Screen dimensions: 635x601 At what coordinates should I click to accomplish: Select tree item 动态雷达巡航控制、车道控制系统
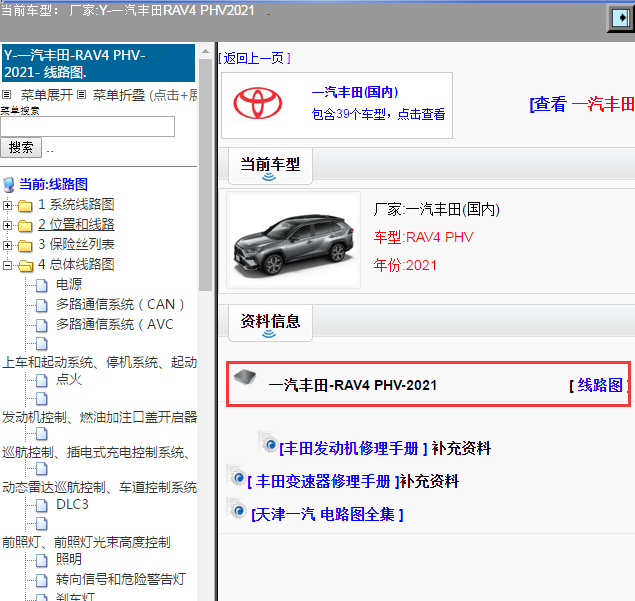pos(99,487)
